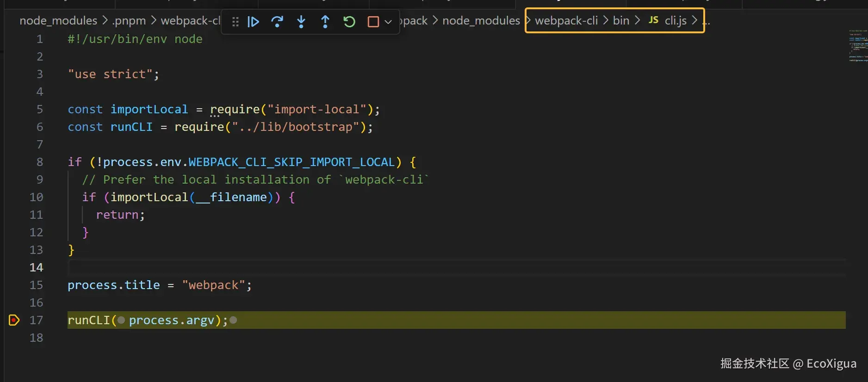Click process.title on line 15
The image size is (868, 382).
pyautogui.click(x=114, y=285)
